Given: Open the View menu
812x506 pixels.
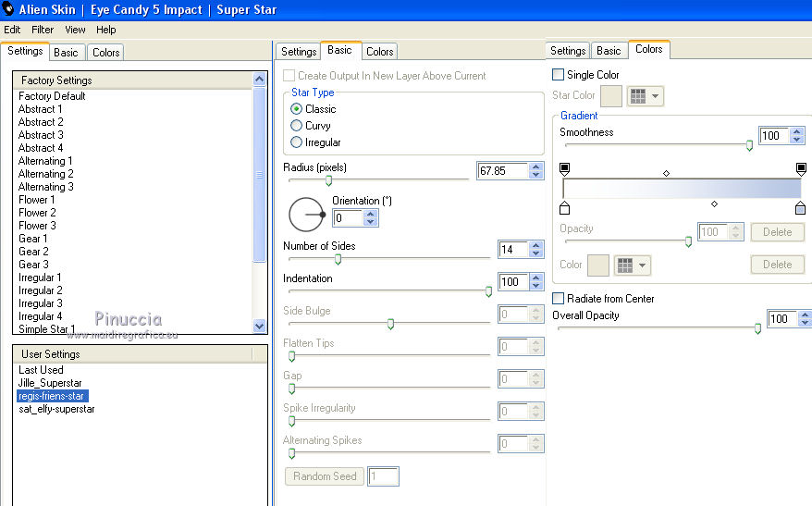Looking at the screenshot, I should tap(75, 30).
